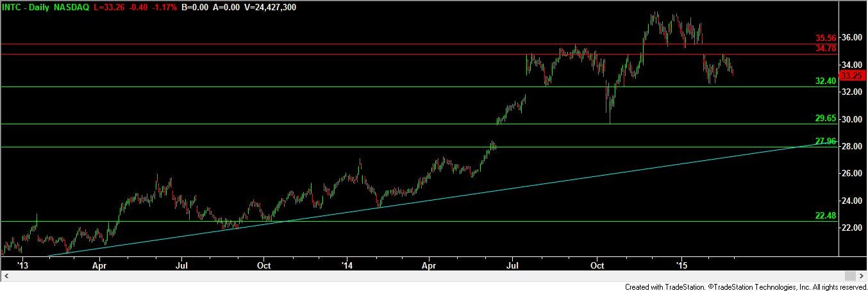Select the red 35.56 resistance level label
Screen dimensions: 868x291
click(x=826, y=38)
